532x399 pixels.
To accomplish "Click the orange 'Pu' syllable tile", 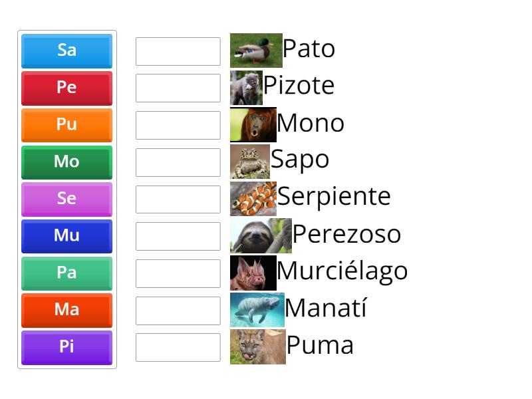I will [66, 125].
